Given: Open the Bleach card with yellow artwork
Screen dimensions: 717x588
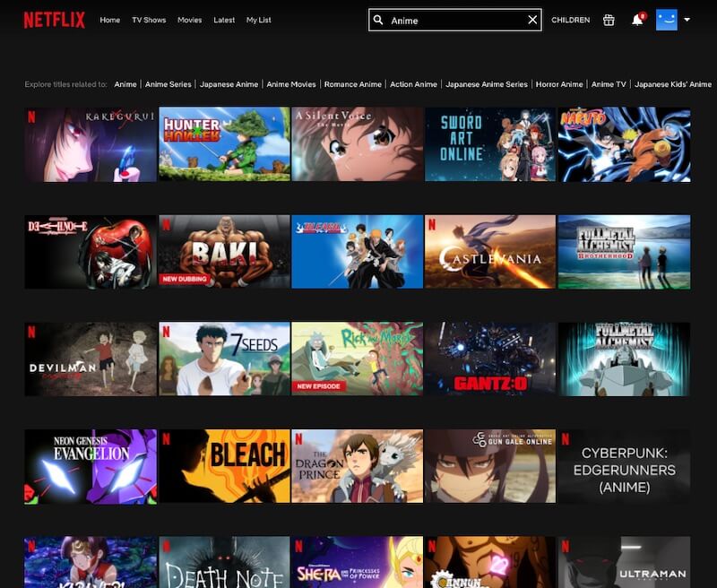Looking at the screenshot, I should (224, 466).
